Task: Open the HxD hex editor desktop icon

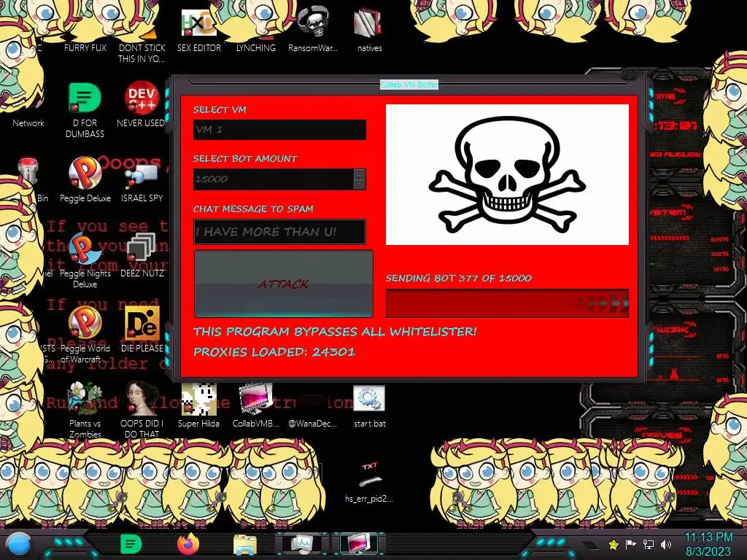Action: (x=198, y=24)
